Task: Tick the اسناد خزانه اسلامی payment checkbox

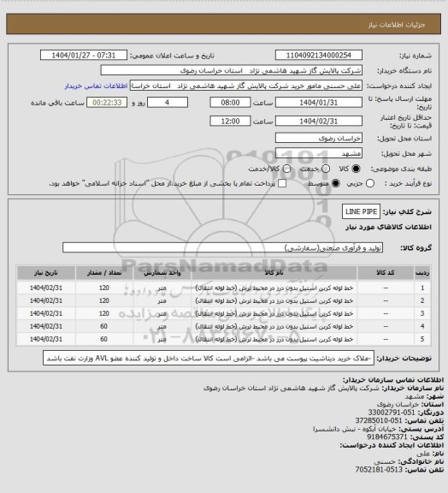Action: [282, 183]
